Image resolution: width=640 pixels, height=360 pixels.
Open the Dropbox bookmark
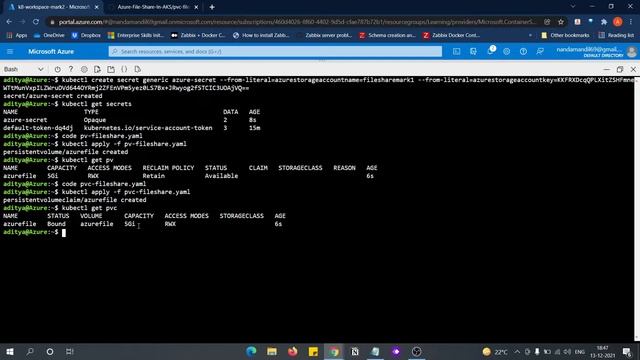tap(86, 36)
